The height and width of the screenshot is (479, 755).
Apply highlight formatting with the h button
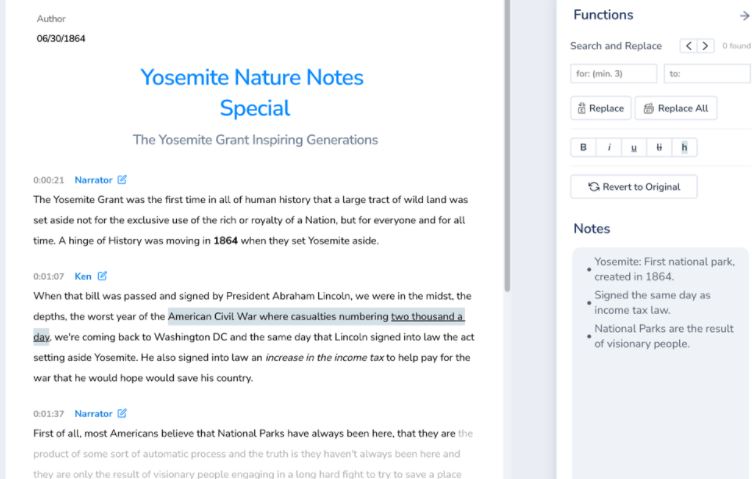pyautogui.click(x=684, y=147)
